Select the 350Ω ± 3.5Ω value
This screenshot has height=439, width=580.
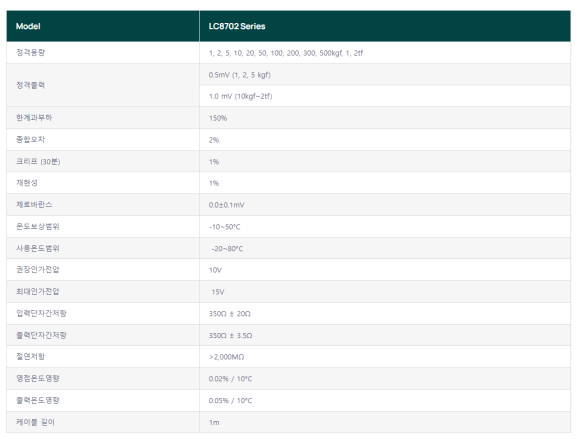[x=230, y=335]
